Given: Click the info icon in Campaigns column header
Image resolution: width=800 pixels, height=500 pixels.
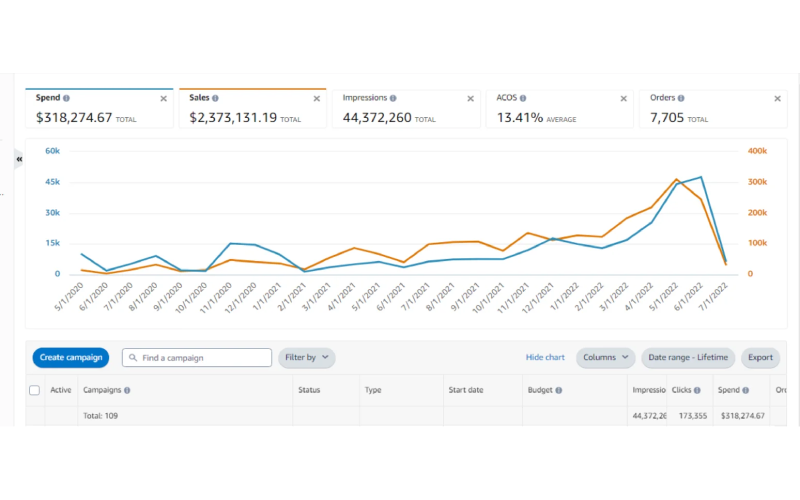Looking at the screenshot, I should tap(127, 390).
